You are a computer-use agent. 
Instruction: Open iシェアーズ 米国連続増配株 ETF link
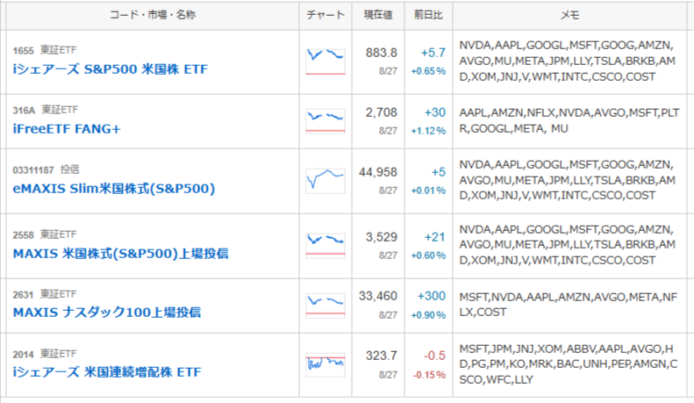point(107,372)
